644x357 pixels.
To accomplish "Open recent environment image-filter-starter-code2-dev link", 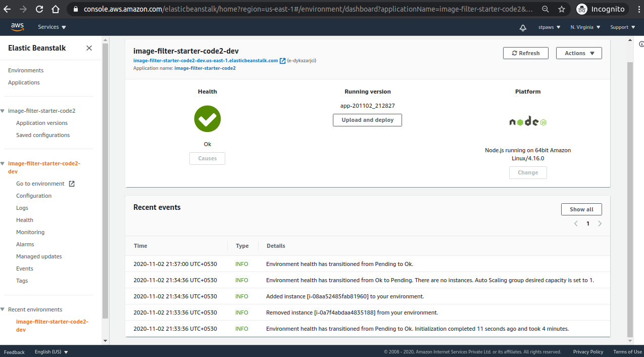I will pos(52,326).
